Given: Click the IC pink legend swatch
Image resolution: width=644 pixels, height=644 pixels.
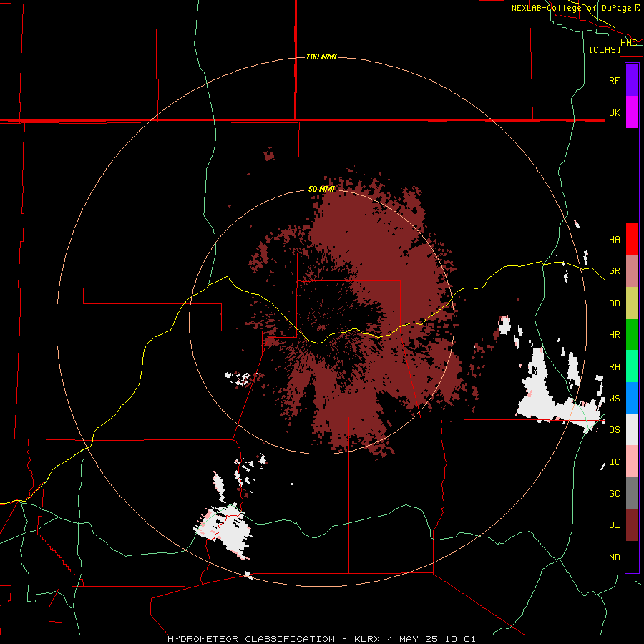Looking at the screenshot, I should (x=632, y=462).
